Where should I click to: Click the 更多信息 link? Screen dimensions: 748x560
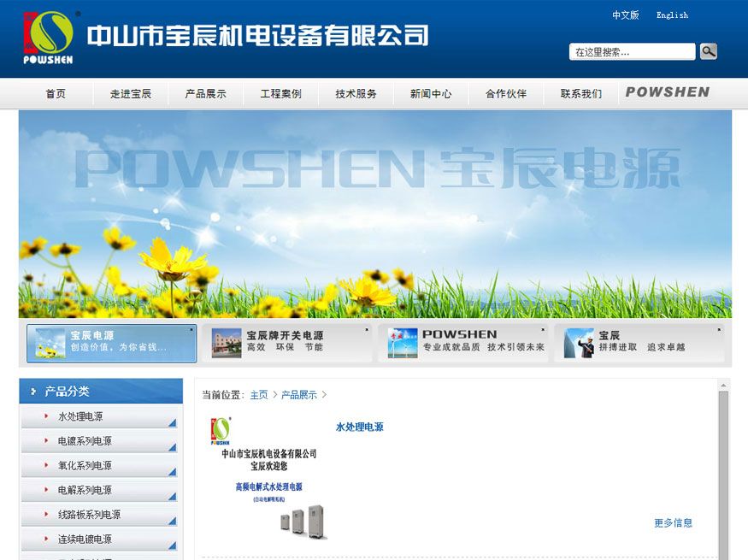(x=673, y=522)
